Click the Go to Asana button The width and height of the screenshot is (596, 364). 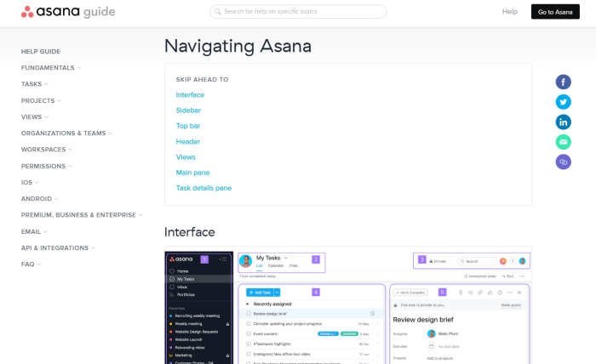(555, 12)
